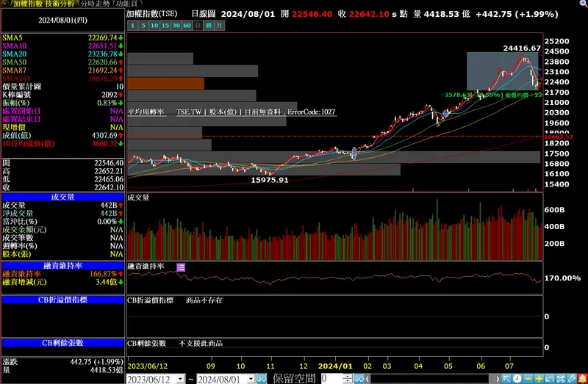Select the daily 日 period button

click(198, 26)
